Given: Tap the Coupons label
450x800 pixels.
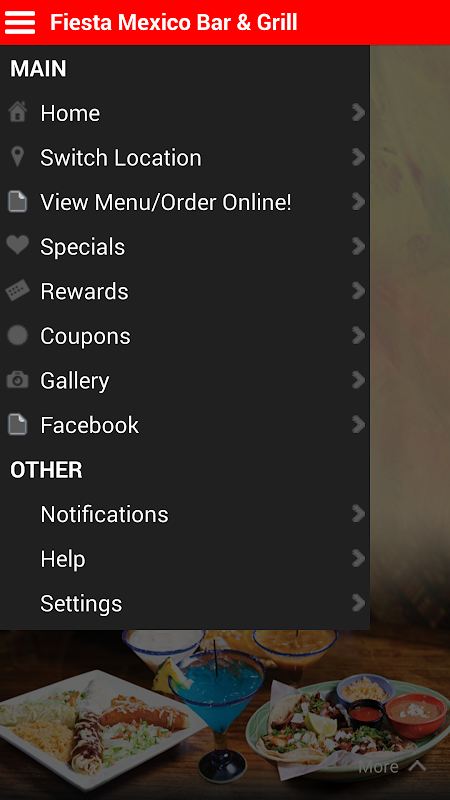Looking at the screenshot, I should tap(85, 336).
